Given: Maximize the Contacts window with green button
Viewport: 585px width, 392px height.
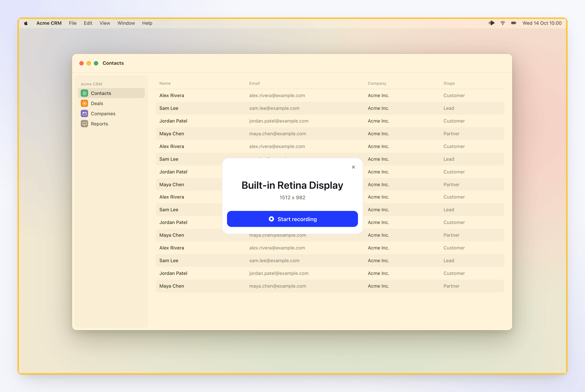Looking at the screenshot, I should pyautogui.click(x=96, y=63).
